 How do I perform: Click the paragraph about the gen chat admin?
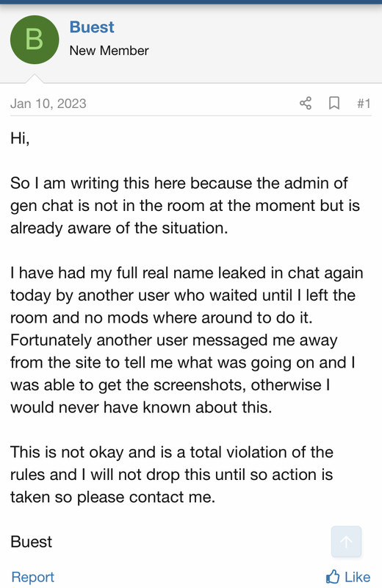185,206
